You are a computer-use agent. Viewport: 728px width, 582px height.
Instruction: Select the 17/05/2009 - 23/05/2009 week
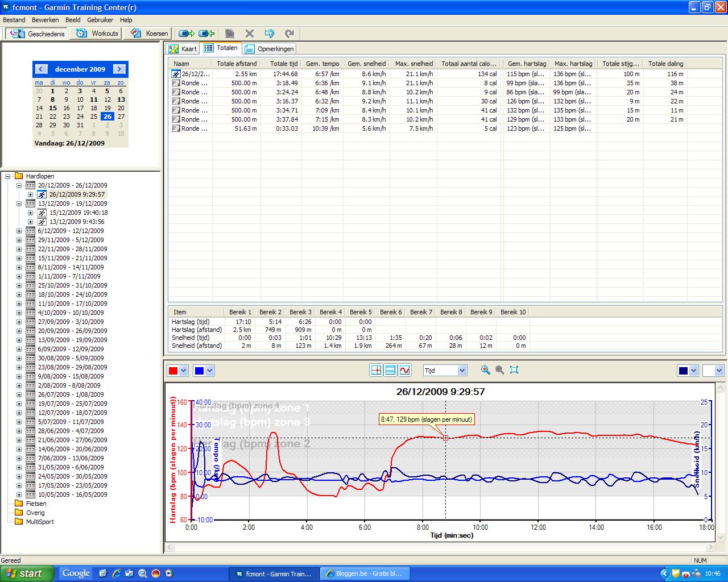(x=72, y=485)
